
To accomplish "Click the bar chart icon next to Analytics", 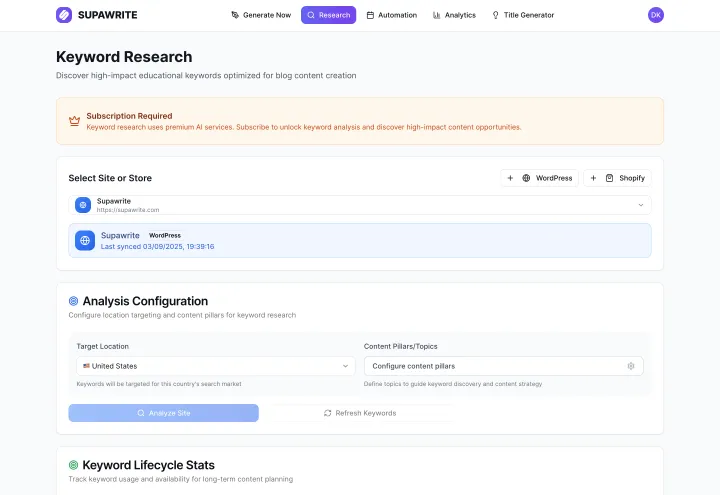I will (436, 15).
